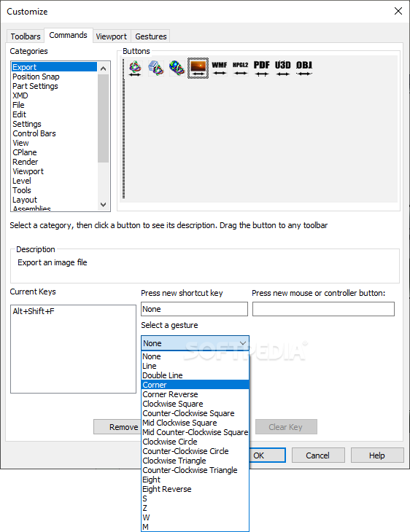Choose Counter-Clockwise Triangle gesture
This screenshot has width=410, height=532.
click(195, 470)
